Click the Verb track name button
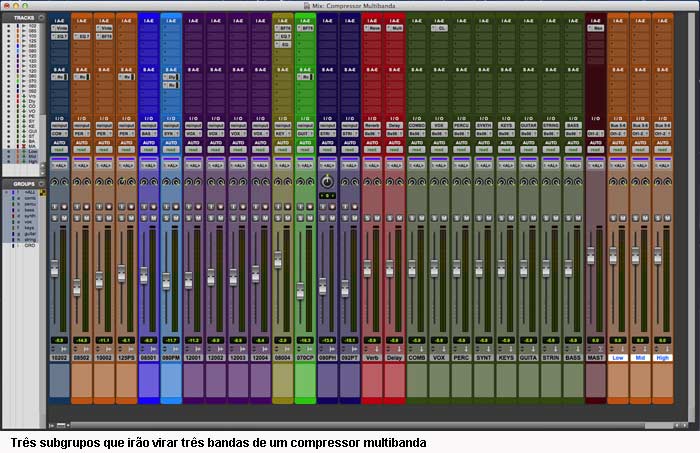Screen dimensions: 700x453 coord(372,357)
